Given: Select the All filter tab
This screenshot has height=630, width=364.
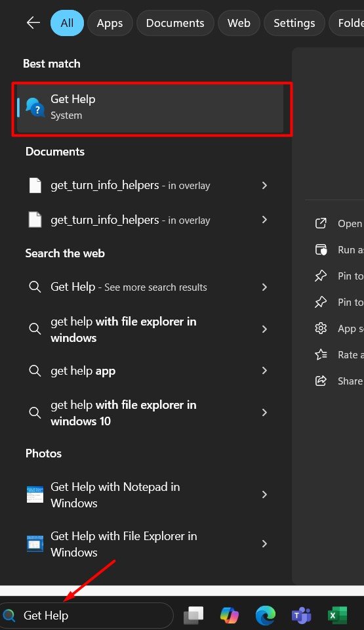Looking at the screenshot, I should click(67, 23).
